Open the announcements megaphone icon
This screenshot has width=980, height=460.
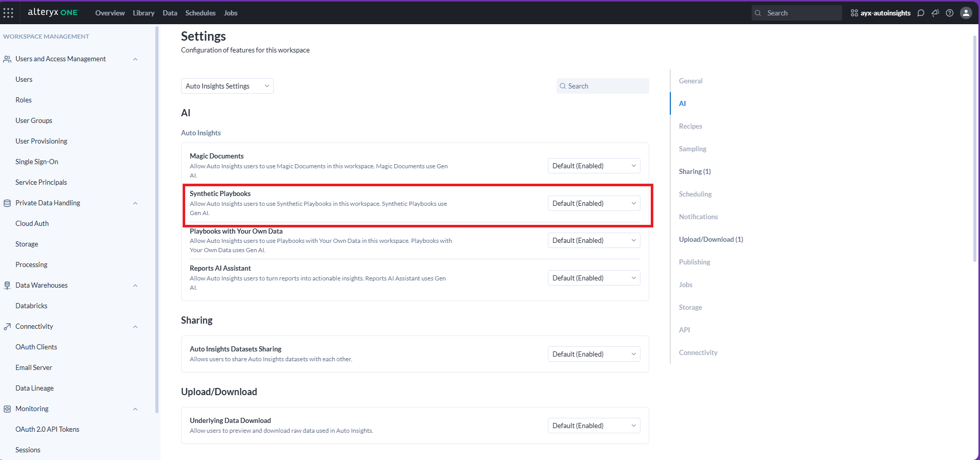click(x=935, y=13)
